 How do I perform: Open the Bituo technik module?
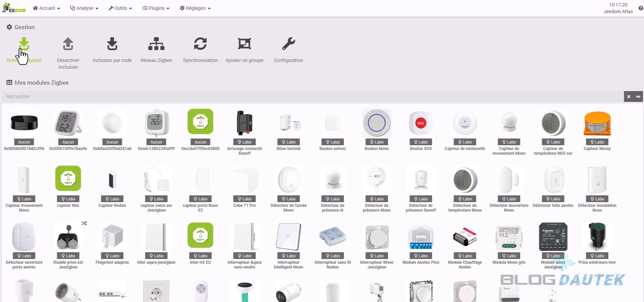point(289,130)
